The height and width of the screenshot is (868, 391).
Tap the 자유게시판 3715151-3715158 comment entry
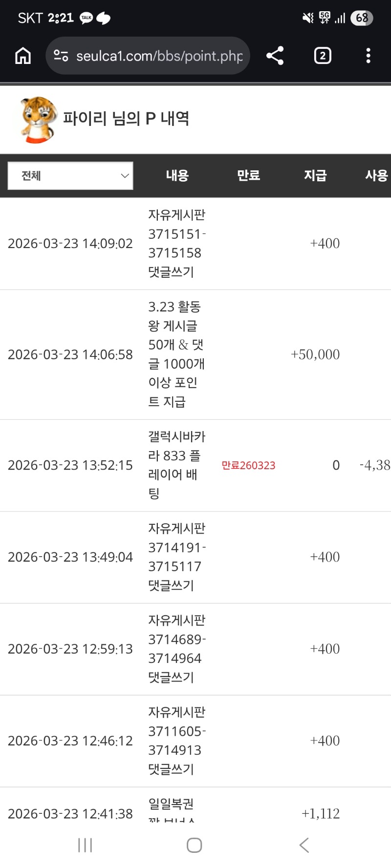[x=176, y=243]
